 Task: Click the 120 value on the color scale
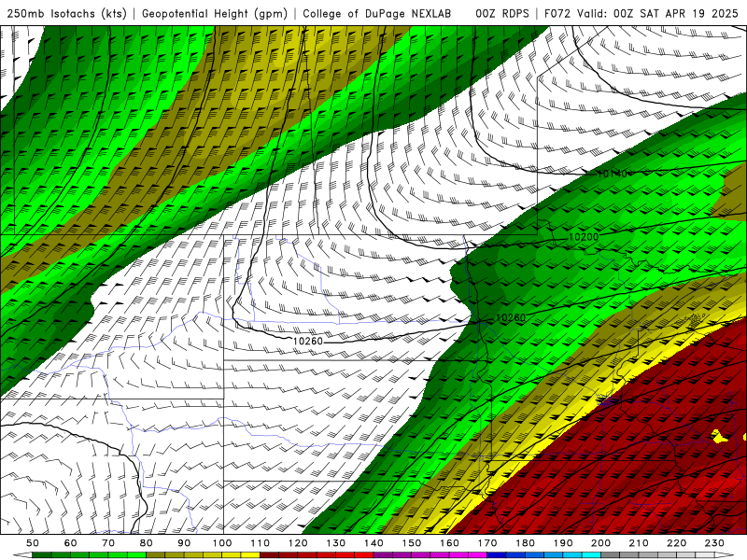click(x=298, y=543)
